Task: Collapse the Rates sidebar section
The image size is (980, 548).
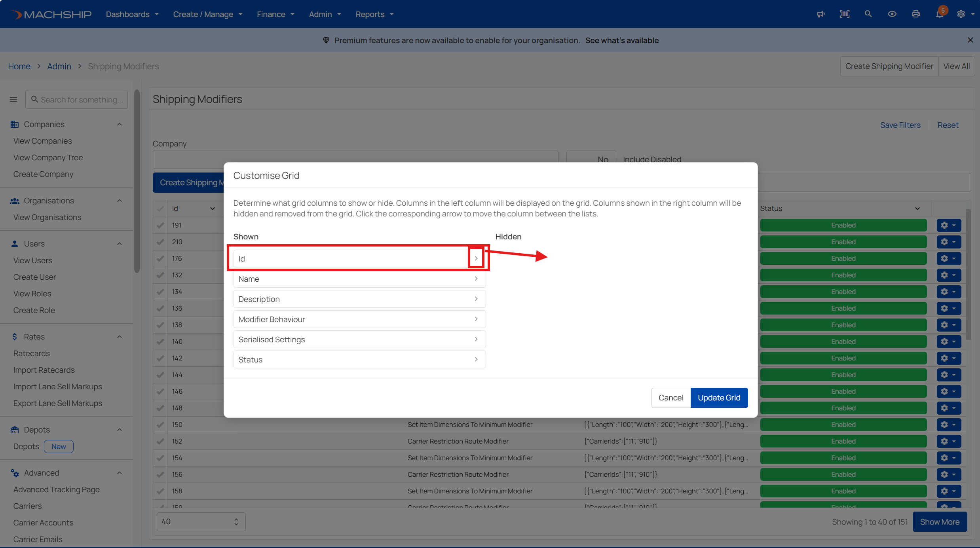Action: coord(120,337)
